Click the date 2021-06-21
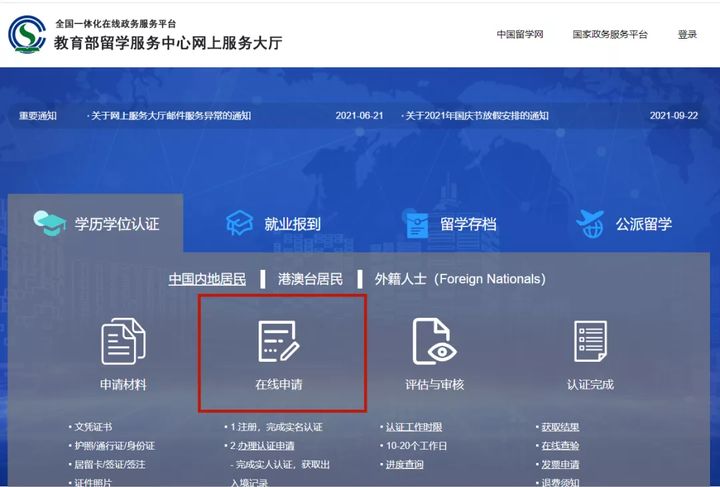Screen dimensions: 720x487 coord(359,116)
